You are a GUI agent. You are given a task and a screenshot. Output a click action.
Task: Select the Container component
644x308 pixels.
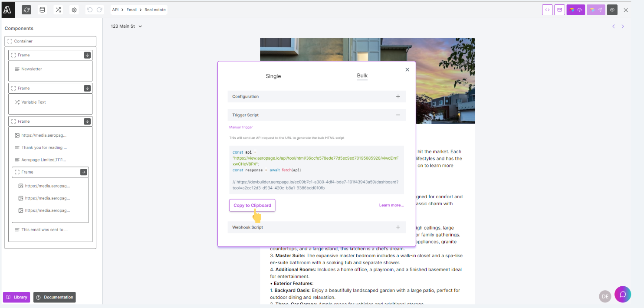coord(50,41)
